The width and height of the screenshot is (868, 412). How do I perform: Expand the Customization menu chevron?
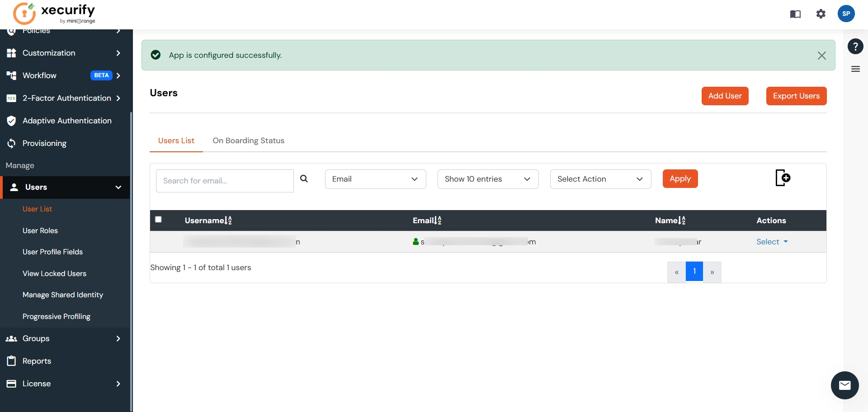(118, 53)
